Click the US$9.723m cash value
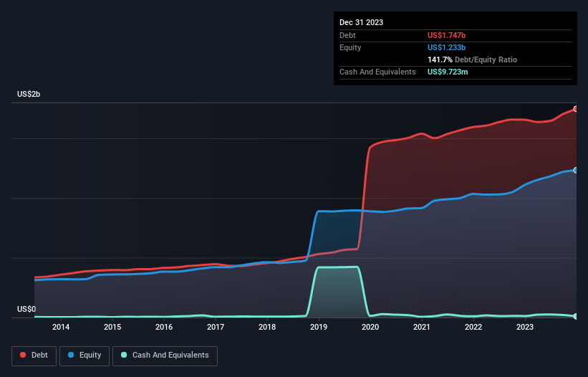 pos(448,72)
